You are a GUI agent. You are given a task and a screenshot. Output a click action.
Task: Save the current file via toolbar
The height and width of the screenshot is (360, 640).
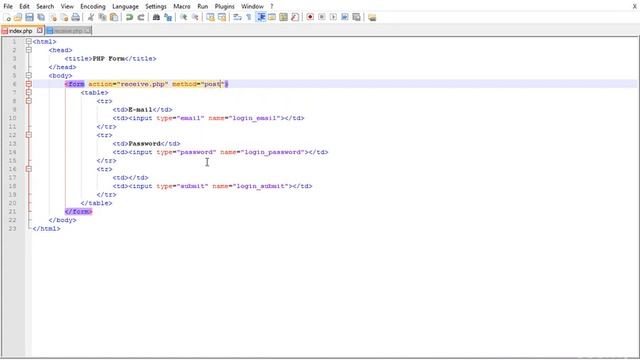coord(29,17)
